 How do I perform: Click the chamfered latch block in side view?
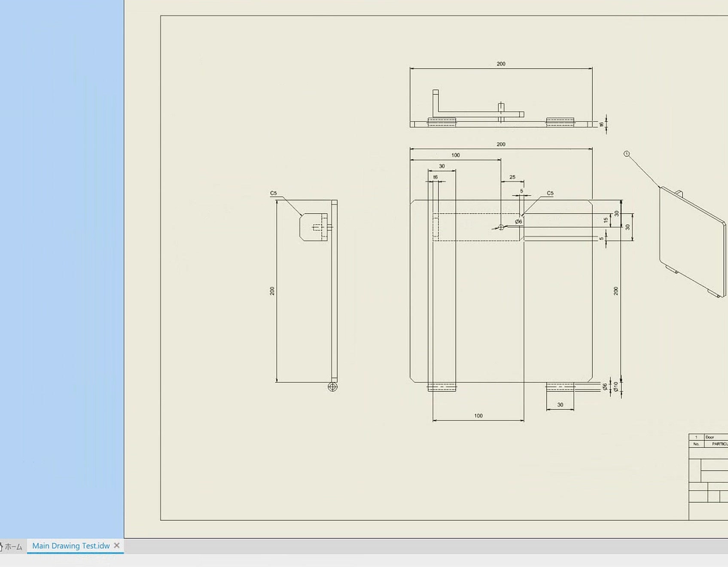coord(313,227)
